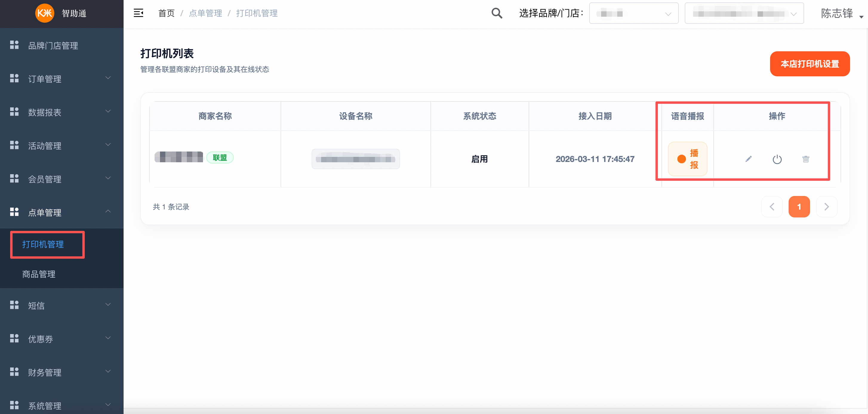The height and width of the screenshot is (414, 868).
Task: Select 打印机管理 submenu item
Action: point(43,244)
